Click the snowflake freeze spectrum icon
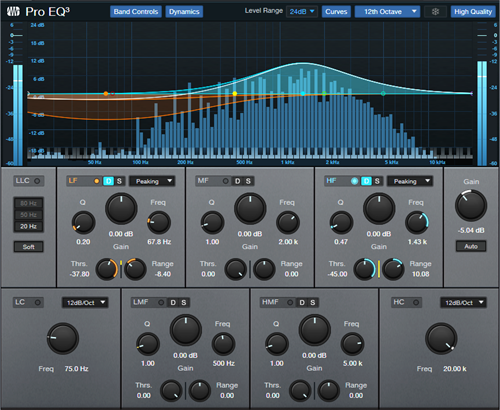 (x=435, y=12)
